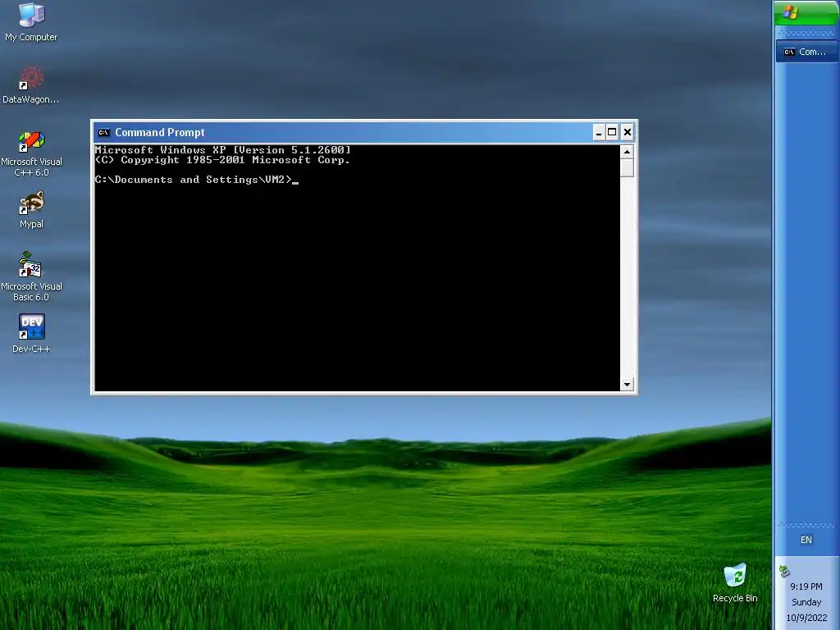
Task: Select the Mypal browser shortcut
Action: [31, 210]
